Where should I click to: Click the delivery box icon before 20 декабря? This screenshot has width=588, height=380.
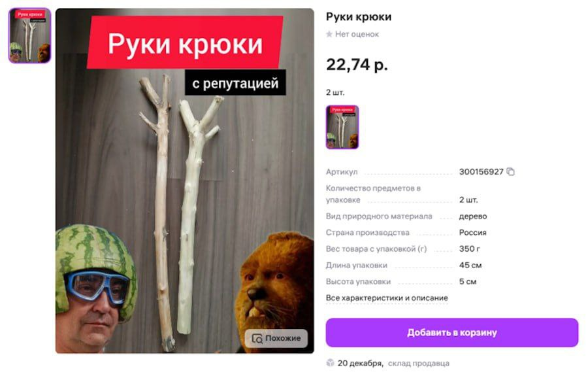[x=330, y=363]
